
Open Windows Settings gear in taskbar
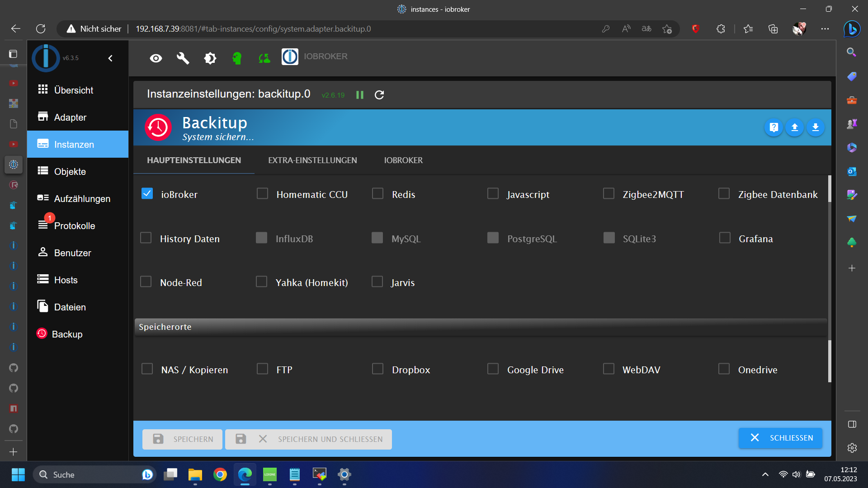344,474
